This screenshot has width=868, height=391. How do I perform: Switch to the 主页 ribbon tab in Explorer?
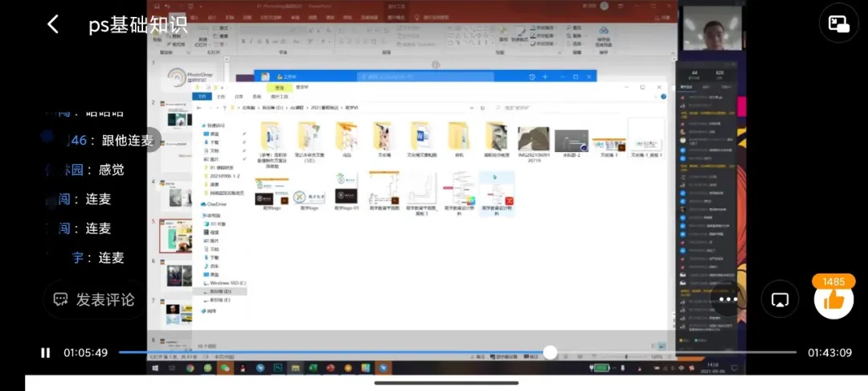point(221,97)
